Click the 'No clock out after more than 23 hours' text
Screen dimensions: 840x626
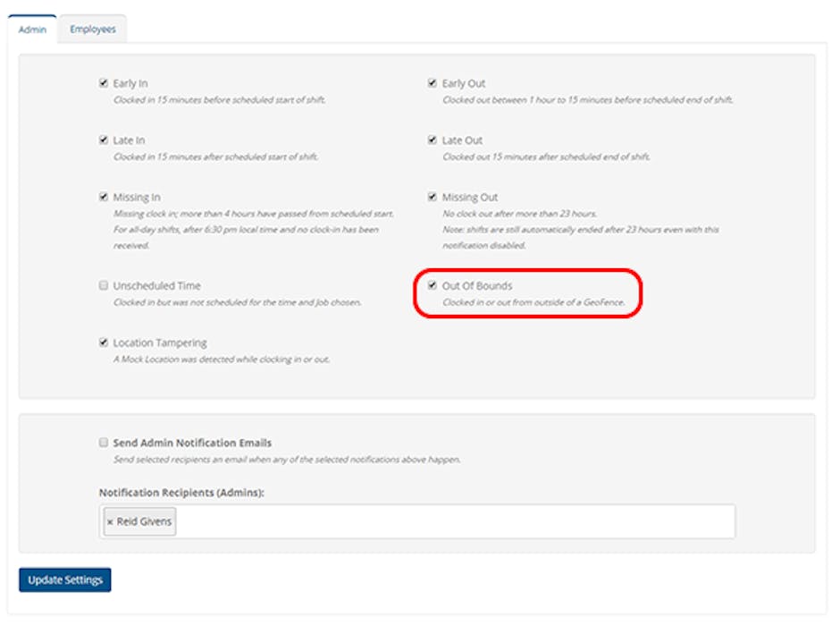tap(520, 214)
